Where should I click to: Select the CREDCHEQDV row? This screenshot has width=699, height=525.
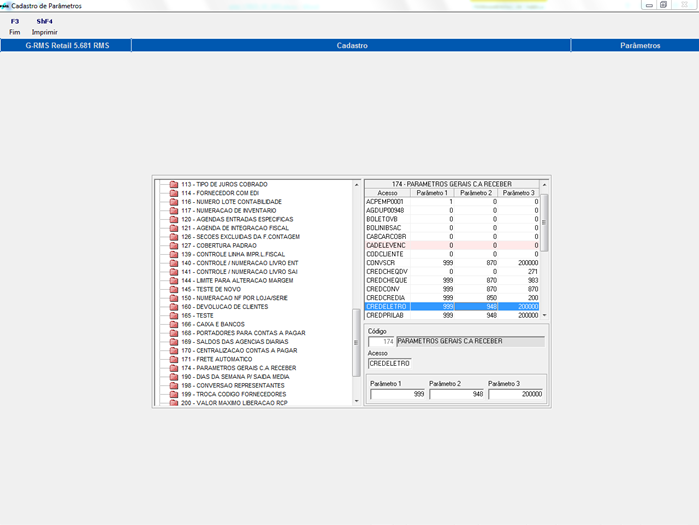(x=452, y=272)
